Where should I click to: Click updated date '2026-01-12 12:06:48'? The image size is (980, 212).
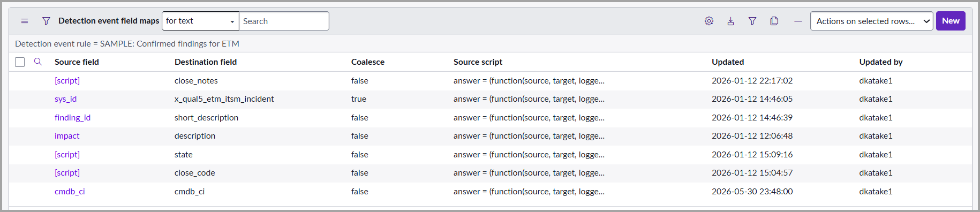(752, 136)
